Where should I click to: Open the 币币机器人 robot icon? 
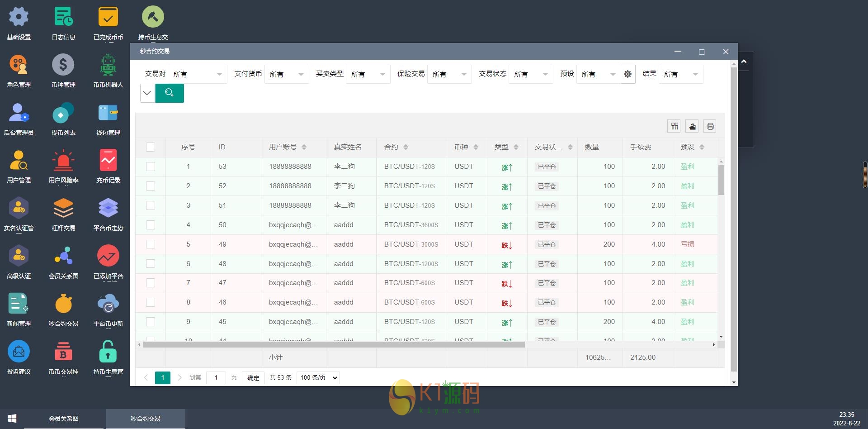[x=108, y=66]
